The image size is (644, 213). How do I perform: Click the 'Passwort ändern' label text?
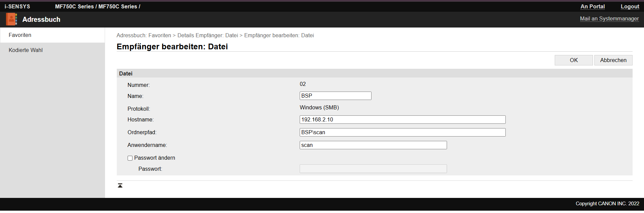(154, 158)
